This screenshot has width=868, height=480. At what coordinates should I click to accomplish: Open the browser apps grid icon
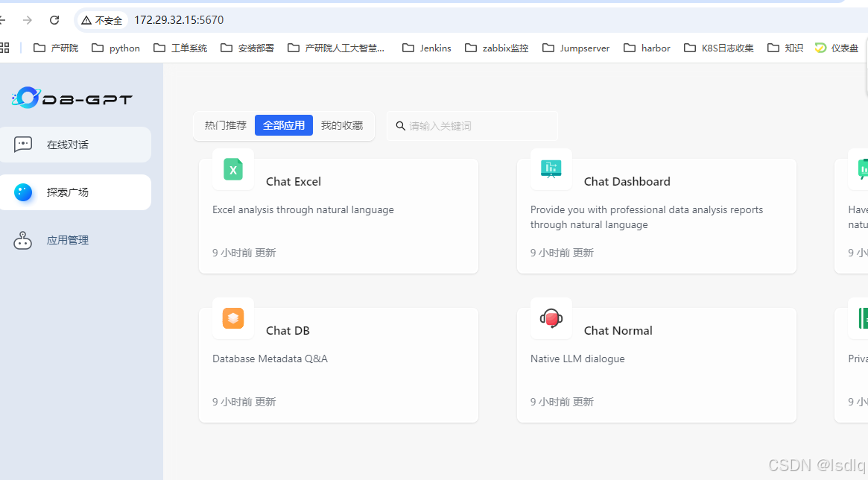(x=4, y=48)
